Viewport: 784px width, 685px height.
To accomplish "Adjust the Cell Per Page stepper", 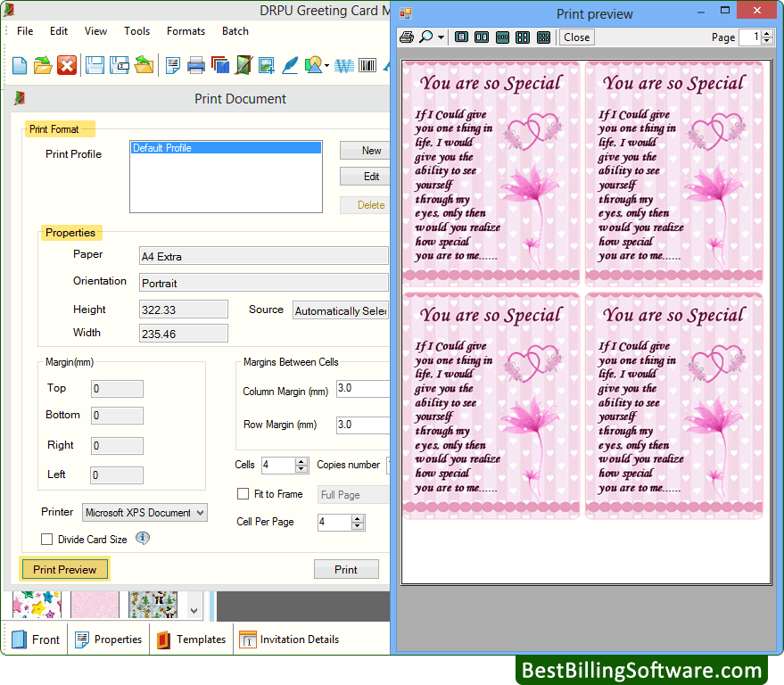I will point(357,523).
